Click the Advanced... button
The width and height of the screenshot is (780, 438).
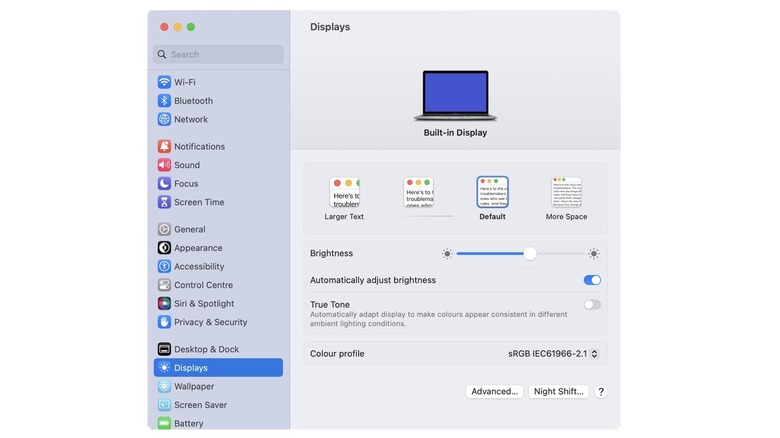[494, 392]
